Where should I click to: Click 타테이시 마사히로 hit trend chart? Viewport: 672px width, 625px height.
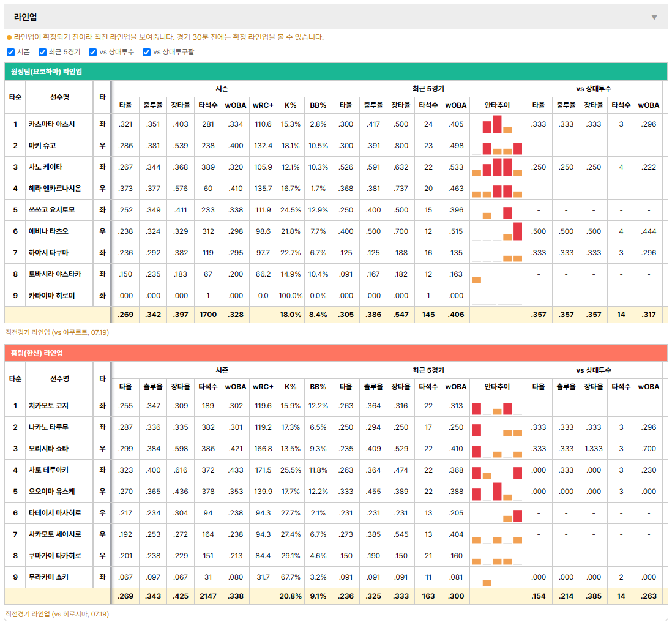coord(497,514)
